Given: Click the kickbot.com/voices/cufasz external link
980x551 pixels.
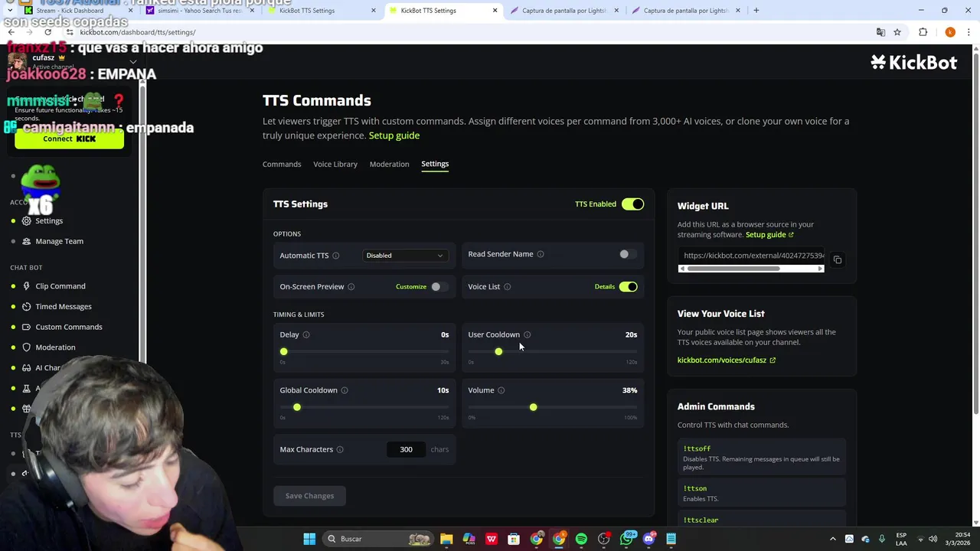Looking at the screenshot, I should coord(726,360).
